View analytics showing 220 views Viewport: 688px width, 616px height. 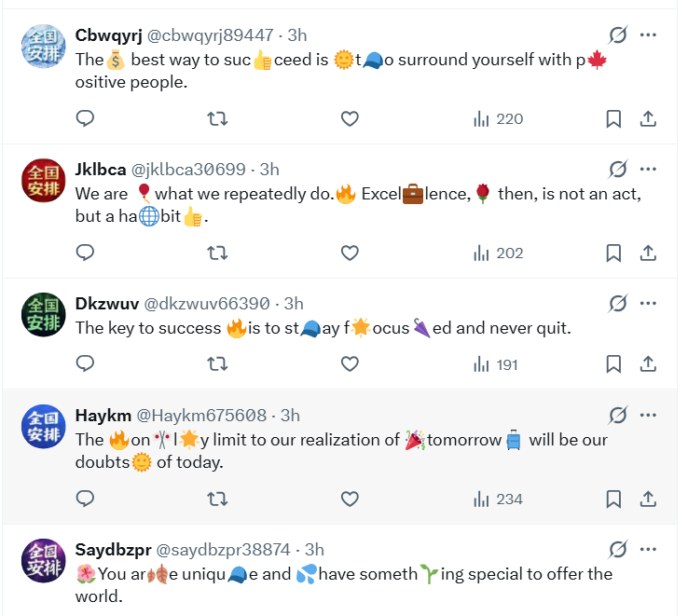pyautogui.click(x=499, y=119)
